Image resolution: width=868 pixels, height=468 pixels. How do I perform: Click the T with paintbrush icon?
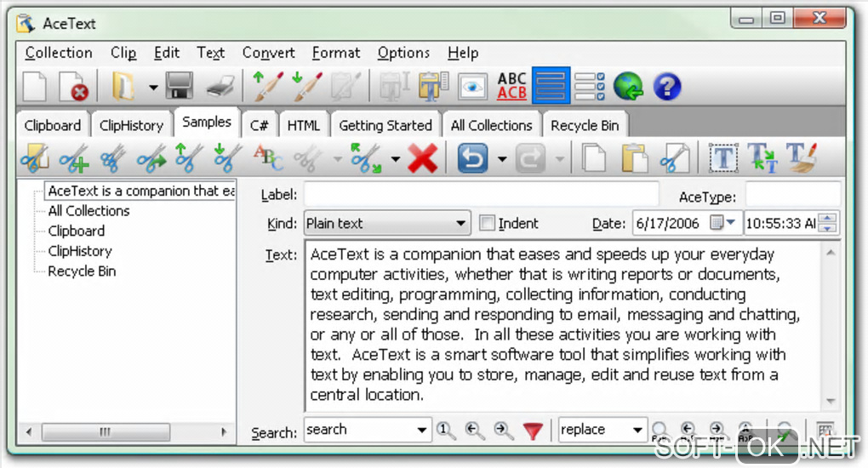801,158
